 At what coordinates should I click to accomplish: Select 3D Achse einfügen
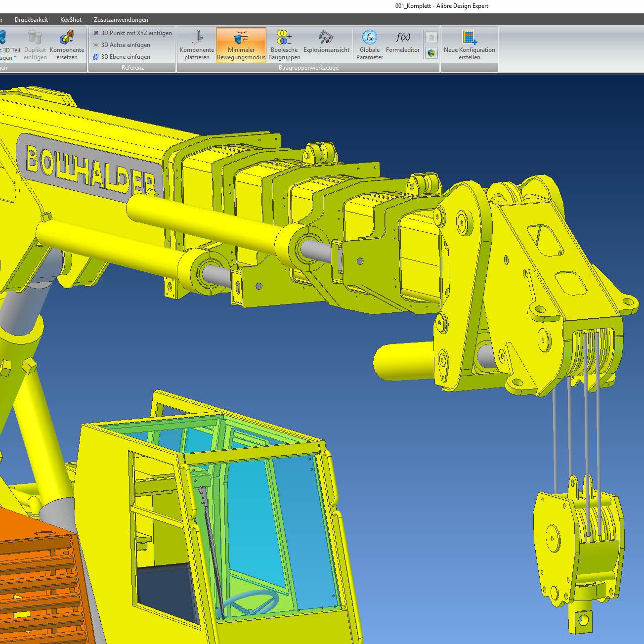click(x=122, y=45)
